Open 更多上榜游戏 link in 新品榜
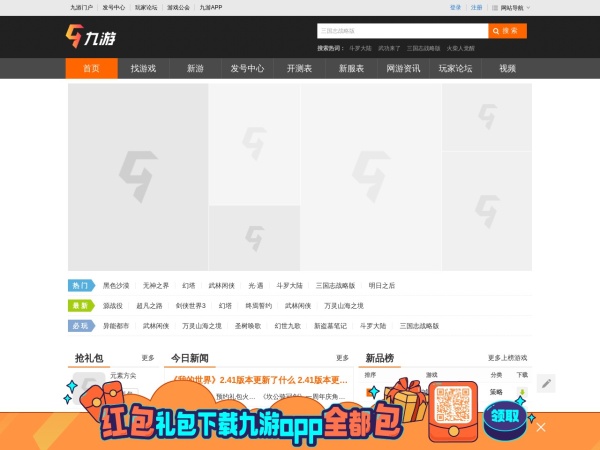 pos(507,357)
